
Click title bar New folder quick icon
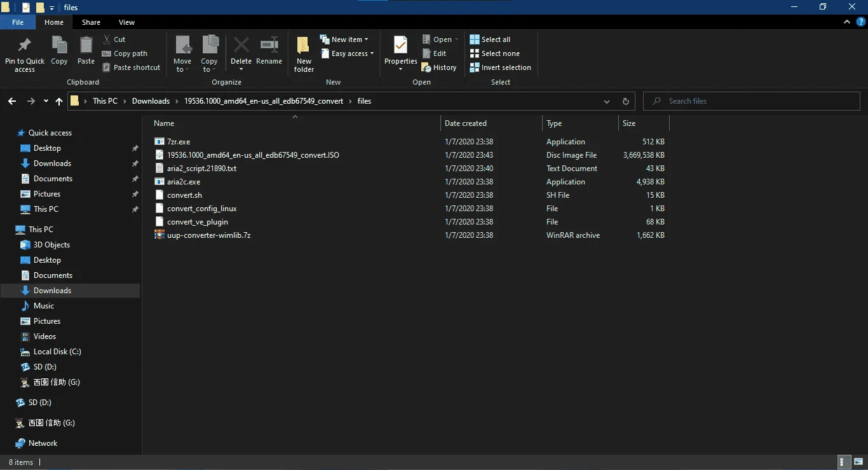pyautogui.click(x=40, y=8)
